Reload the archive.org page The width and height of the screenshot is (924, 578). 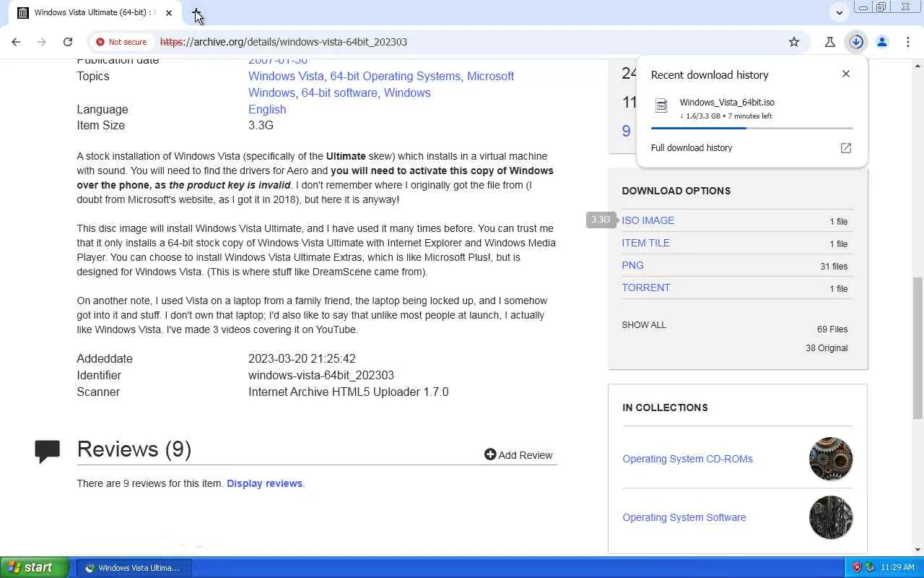pyautogui.click(x=68, y=42)
